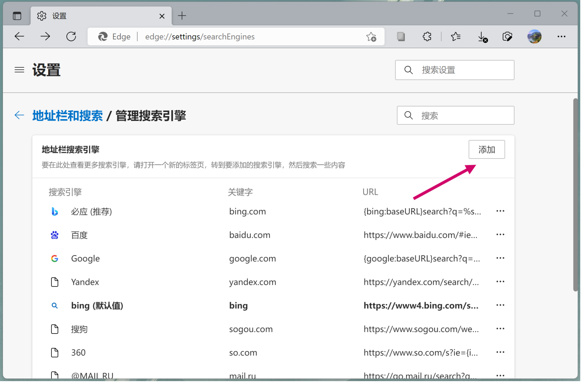Open the collections sidebar icon

[401, 37]
